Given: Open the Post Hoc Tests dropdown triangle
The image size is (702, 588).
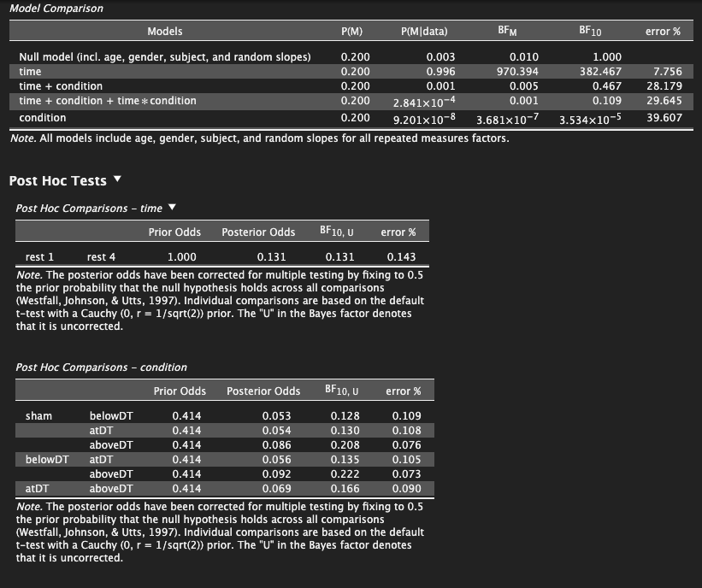Looking at the screenshot, I should (117, 180).
